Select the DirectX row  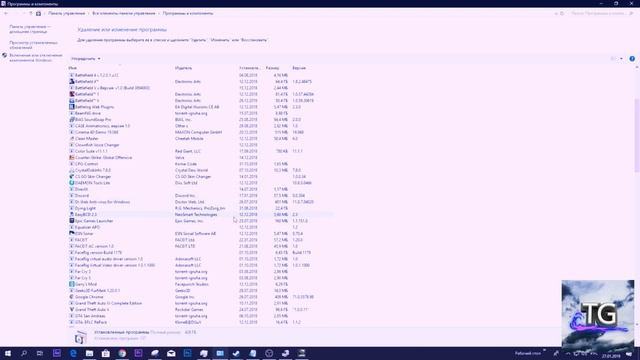pyautogui.click(x=201, y=189)
